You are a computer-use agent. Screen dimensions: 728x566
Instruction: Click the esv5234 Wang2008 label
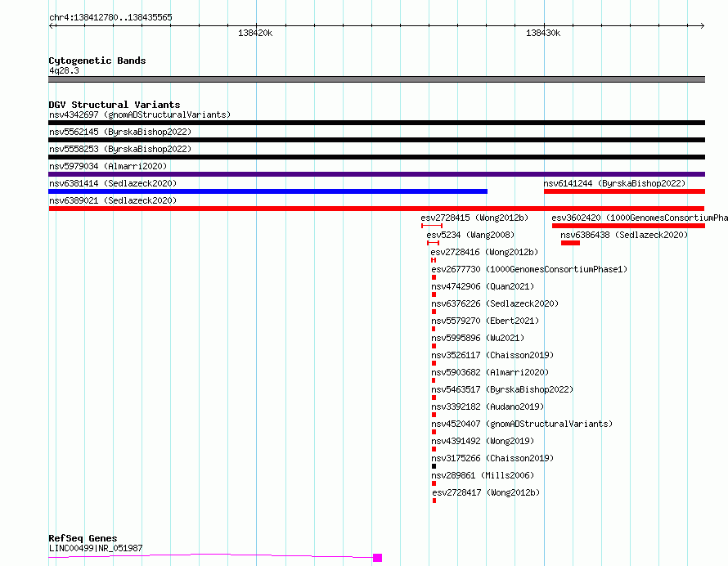click(470, 235)
